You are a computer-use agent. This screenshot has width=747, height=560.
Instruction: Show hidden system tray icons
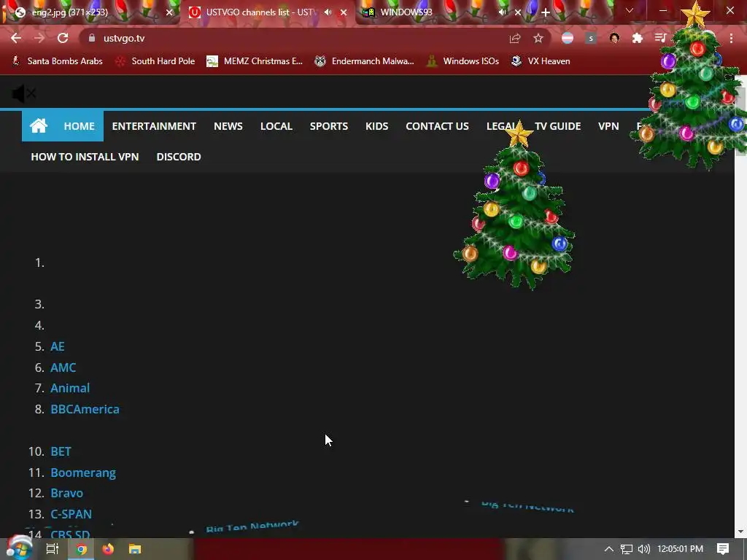[x=609, y=549]
